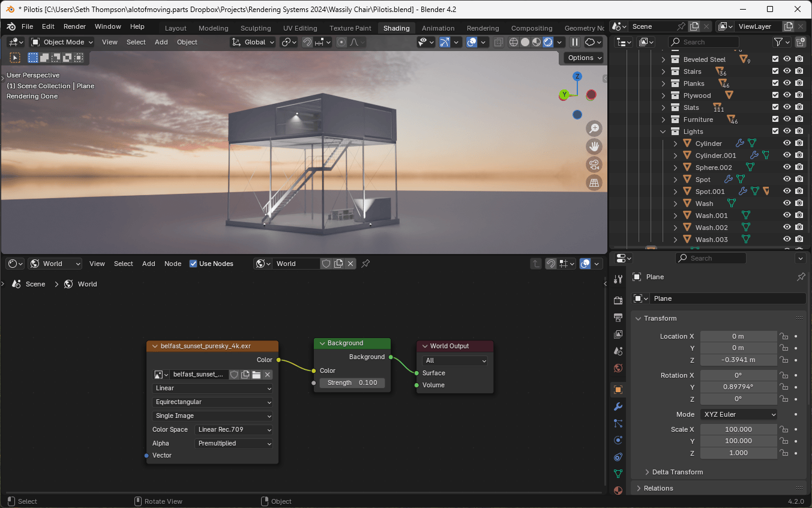Open the Modifiers properties tab
812x508 pixels.
[x=618, y=407]
